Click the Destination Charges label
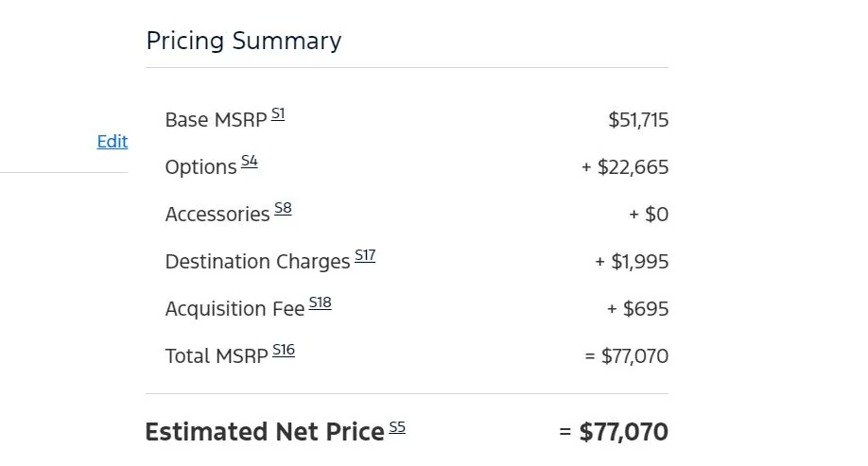The image size is (868, 466). pos(257,262)
